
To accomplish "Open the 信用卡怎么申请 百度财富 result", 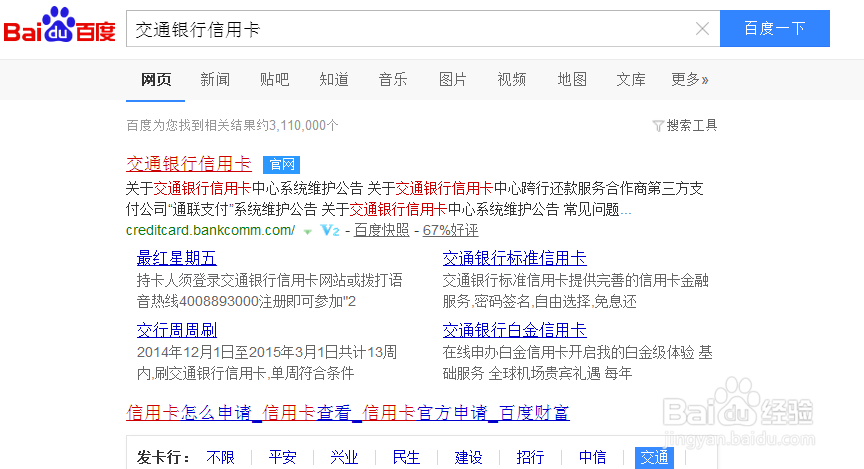I will pyautogui.click(x=348, y=412).
